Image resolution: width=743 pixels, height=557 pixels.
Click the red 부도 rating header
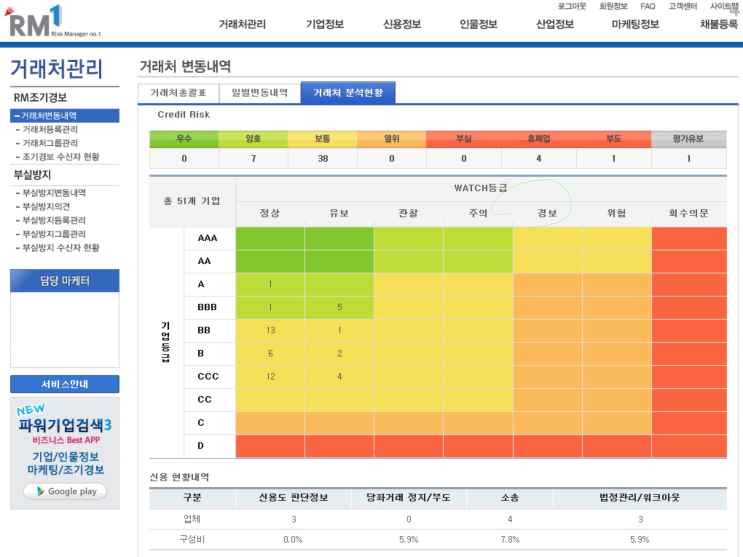point(614,139)
